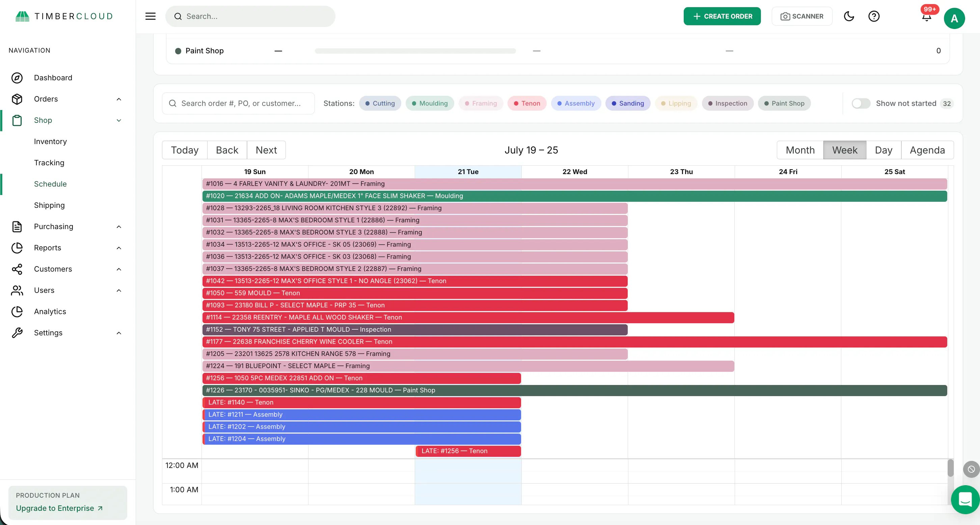This screenshot has height=525, width=980.
Task: Toggle the Sanding station filter
Action: point(628,103)
